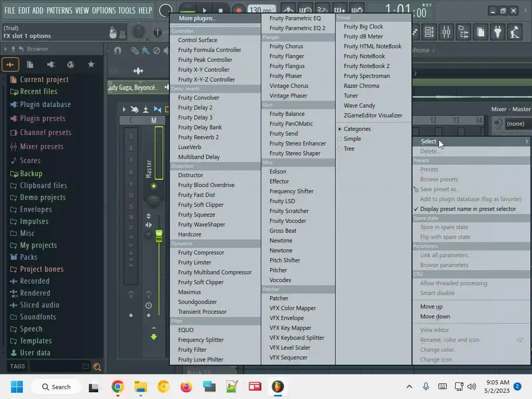Open the project picker tree icon
The width and height of the screenshot is (532, 399).
(463, 32)
